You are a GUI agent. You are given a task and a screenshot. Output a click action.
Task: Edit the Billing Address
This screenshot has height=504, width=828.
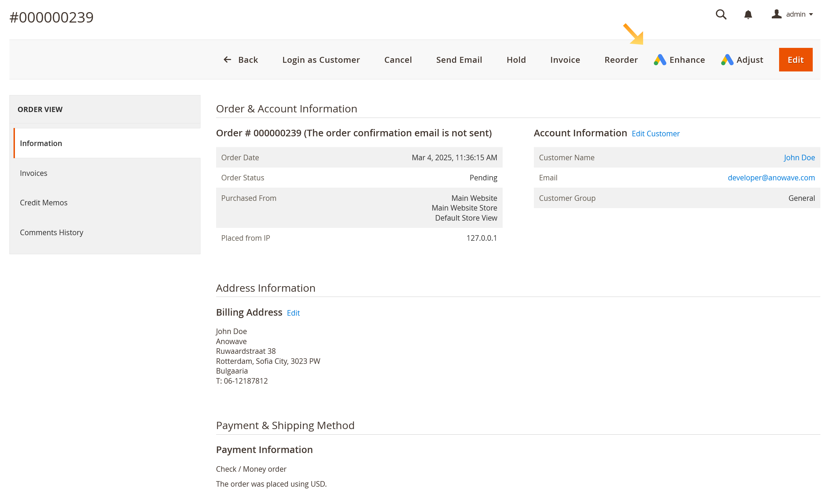[293, 313]
